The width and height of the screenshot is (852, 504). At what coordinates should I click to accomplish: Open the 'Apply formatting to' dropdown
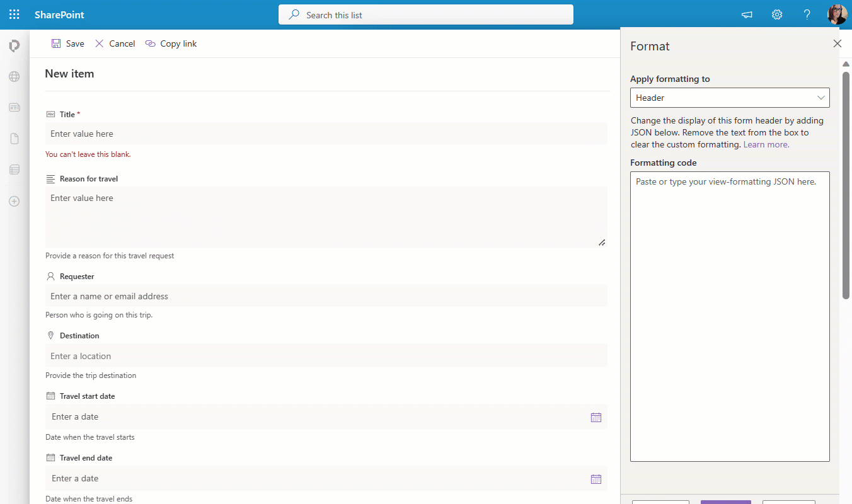coord(821,98)
